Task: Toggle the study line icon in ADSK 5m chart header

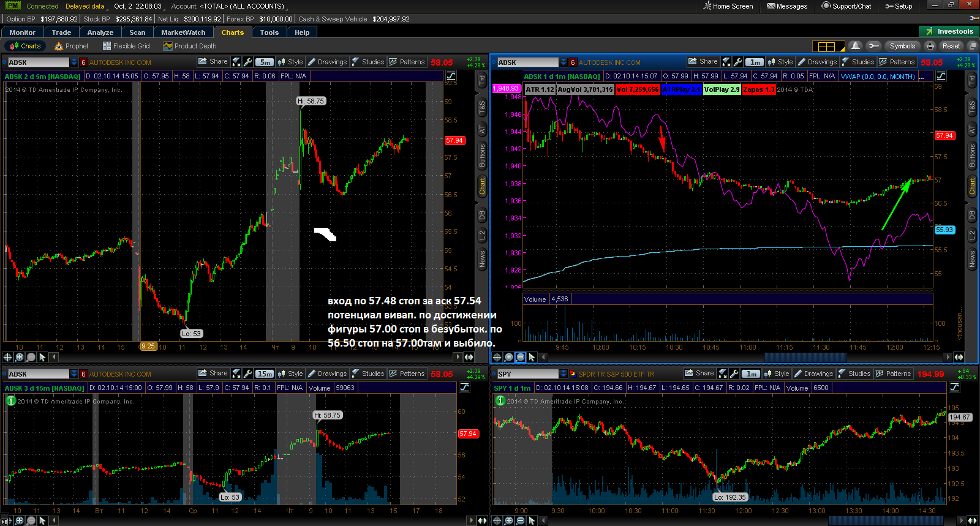Action: 451,76
